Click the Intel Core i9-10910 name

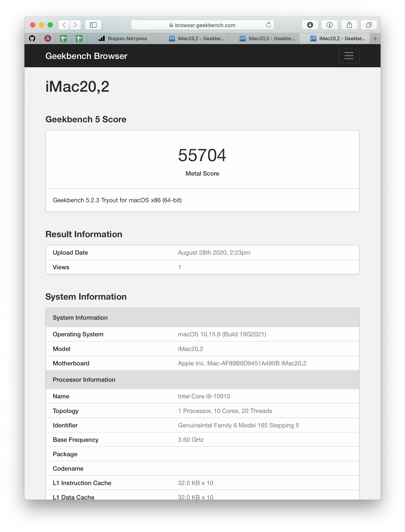pos(204,396)
